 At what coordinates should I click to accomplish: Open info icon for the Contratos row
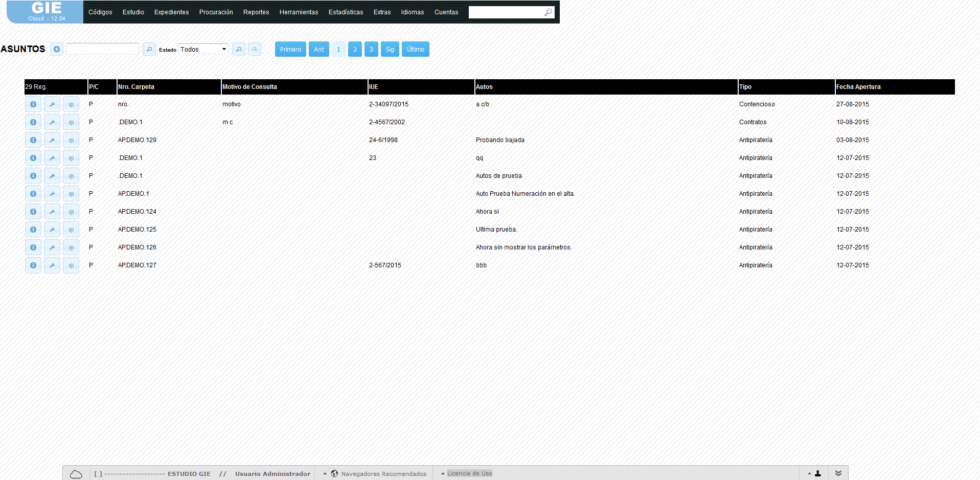(x=33, y=122)
